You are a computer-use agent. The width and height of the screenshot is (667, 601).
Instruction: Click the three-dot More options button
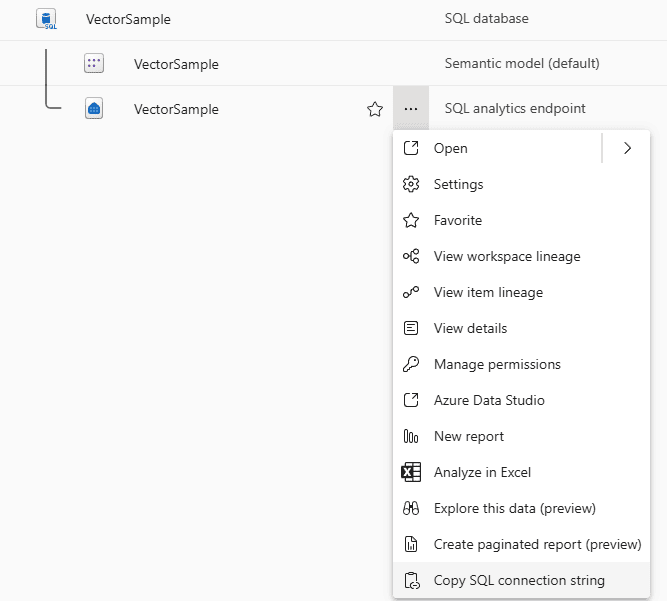coord(410,109)
